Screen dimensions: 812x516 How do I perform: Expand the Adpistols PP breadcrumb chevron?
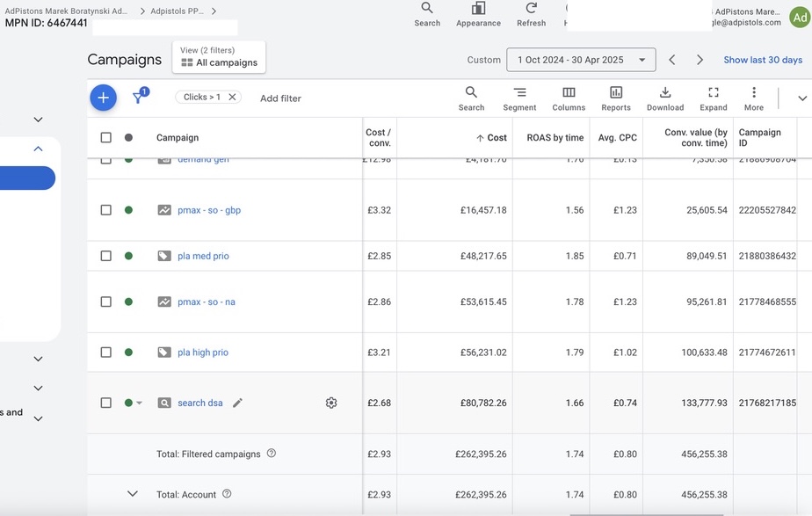(214, 11)
